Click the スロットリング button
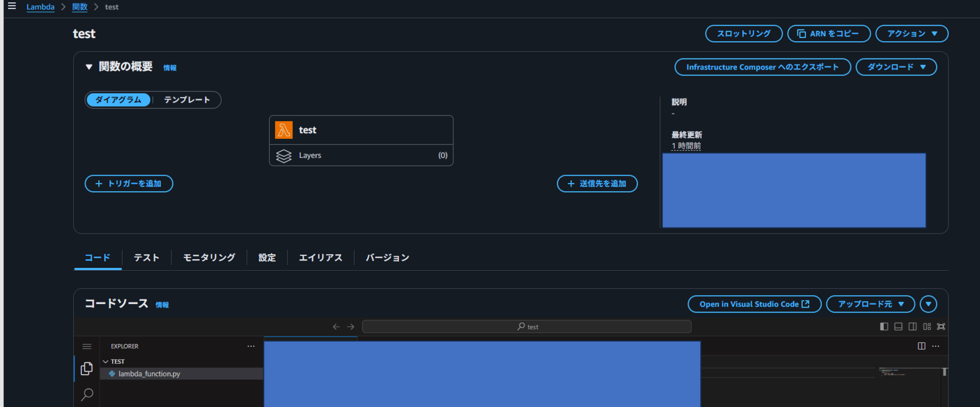This screenshot has height=407, width=980. pos(744,34)
